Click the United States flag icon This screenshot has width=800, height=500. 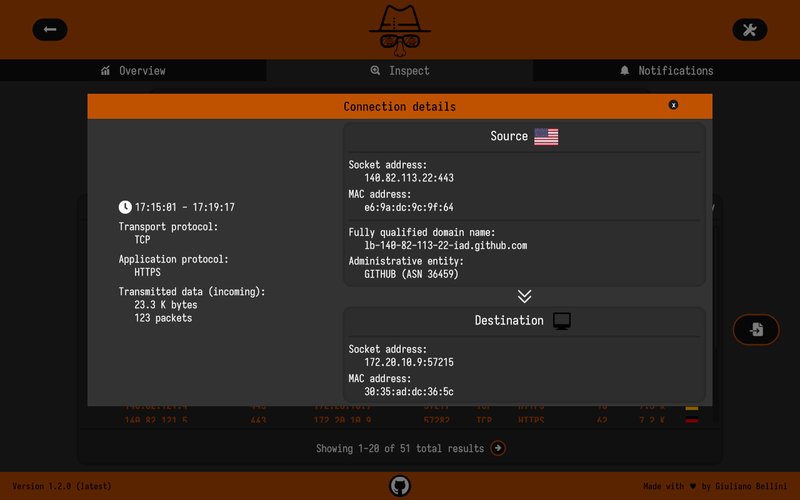[x=546, y=137]
